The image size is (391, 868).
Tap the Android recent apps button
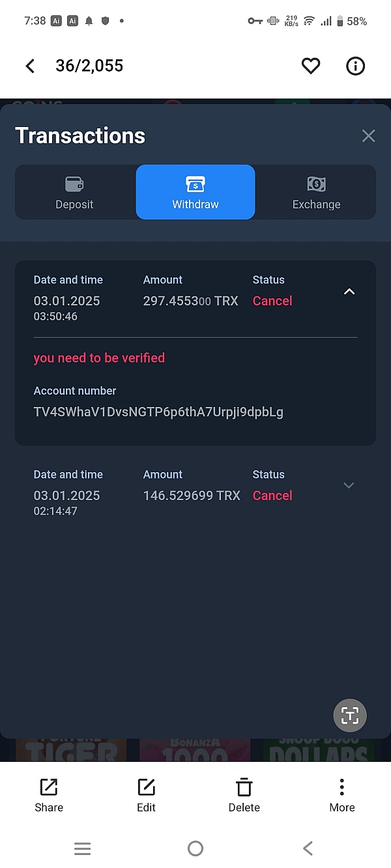[82, 848]
